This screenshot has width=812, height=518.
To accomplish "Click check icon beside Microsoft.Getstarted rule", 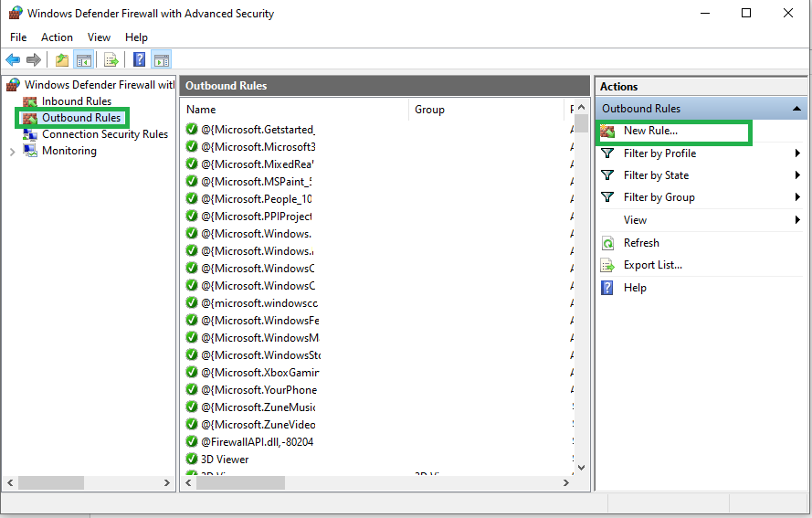I will (192, 129).
